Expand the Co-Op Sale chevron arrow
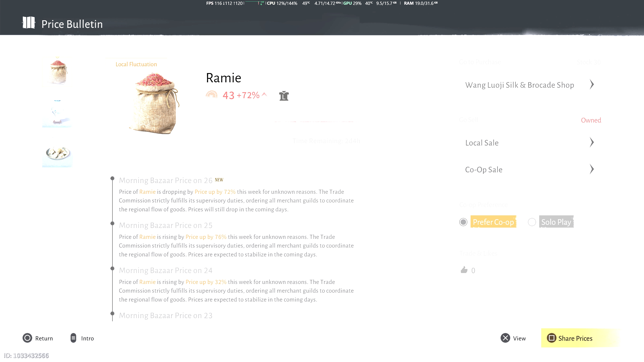The width and height of the screenshot is (644, 362). pos(592,169)
